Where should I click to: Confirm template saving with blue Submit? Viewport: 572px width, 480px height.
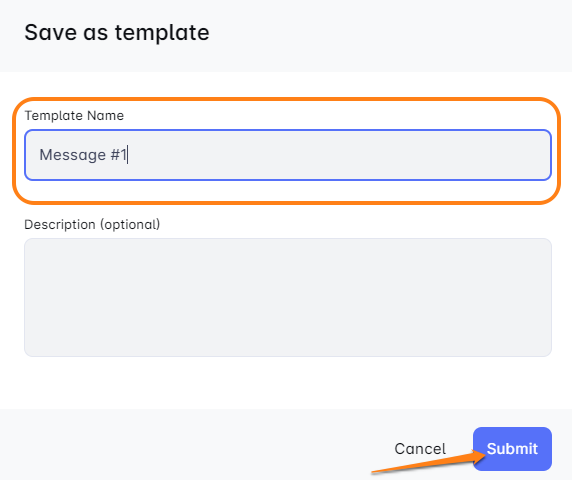pyautogui.click(x=512, y=449)
